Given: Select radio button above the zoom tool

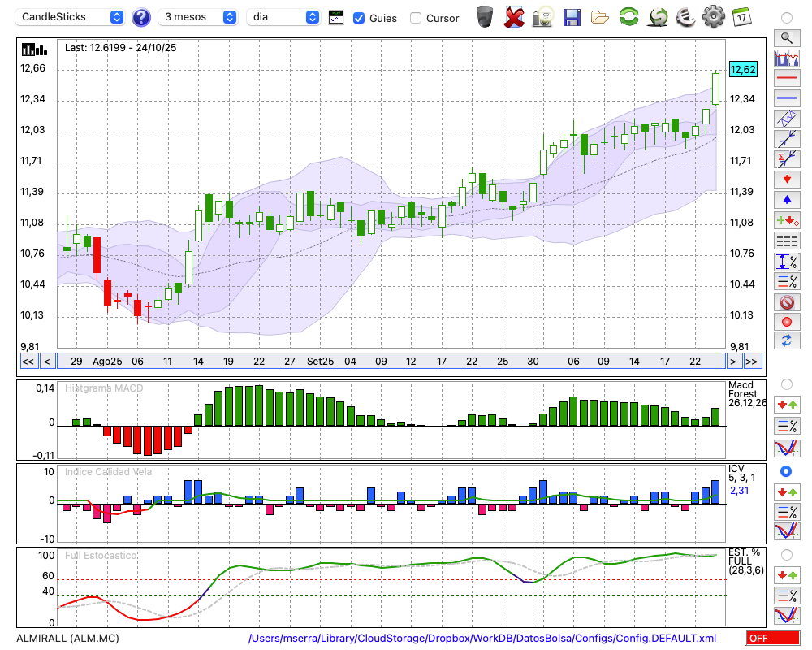Looking at the screenshot, I should click(787, 18).
